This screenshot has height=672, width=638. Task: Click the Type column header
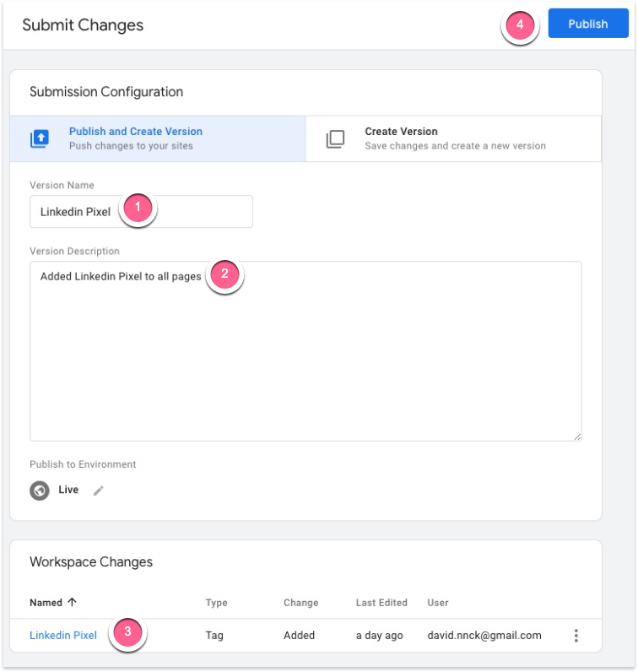pyautogui.click(x=217, y=603)
